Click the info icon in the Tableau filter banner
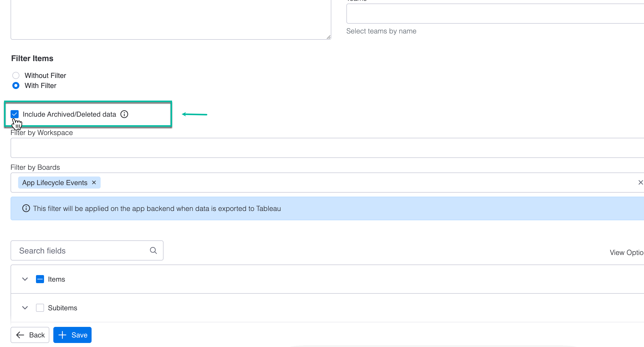This screenshot has height=347, width=644. tap(26, 208)
